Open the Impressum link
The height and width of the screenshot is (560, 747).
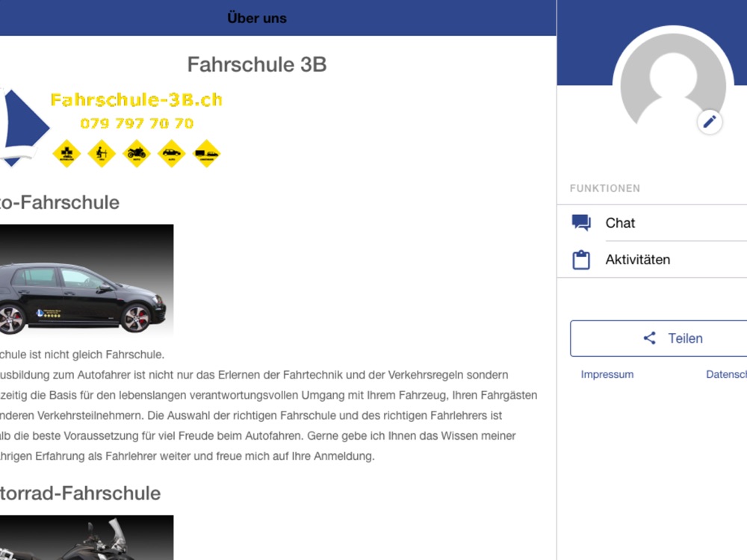[x=607, y=374]
